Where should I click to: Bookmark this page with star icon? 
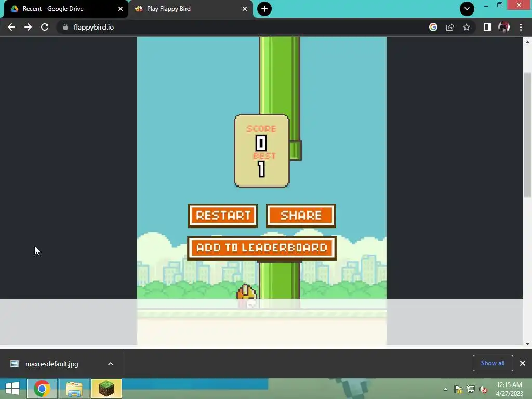point(467,27)
